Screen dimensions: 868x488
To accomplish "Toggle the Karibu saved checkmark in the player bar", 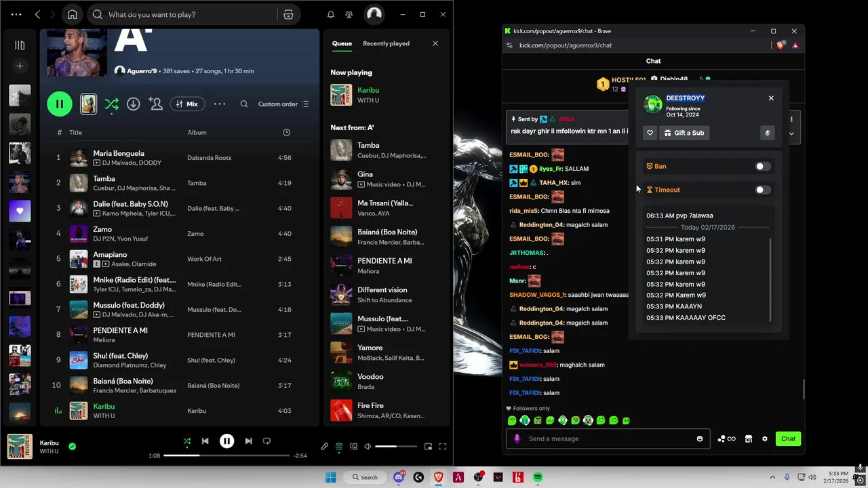I will [72, 447].
